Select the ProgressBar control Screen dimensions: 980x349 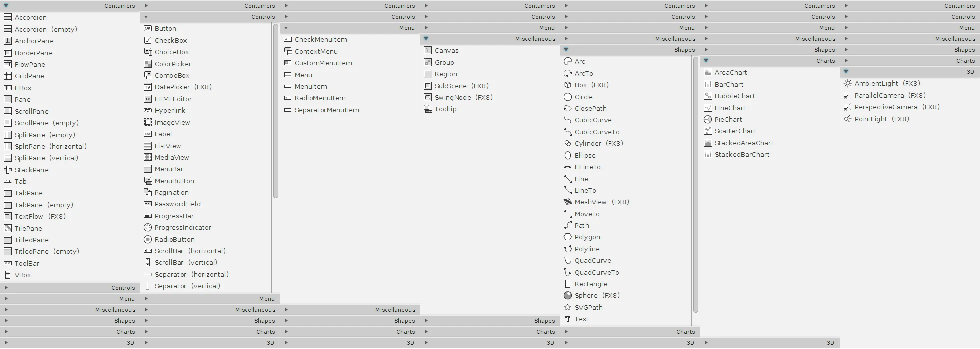pyautogui.click(x=174, y=216)
